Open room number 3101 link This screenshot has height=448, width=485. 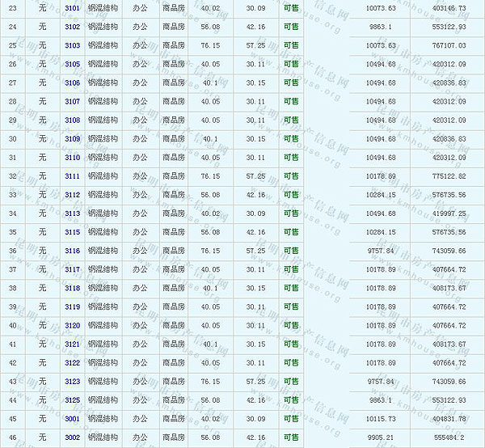click(72, 8)
